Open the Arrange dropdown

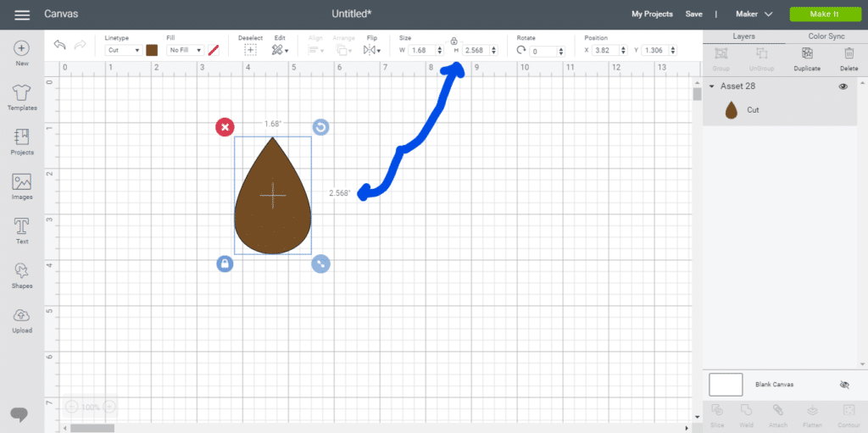(344, 50)
